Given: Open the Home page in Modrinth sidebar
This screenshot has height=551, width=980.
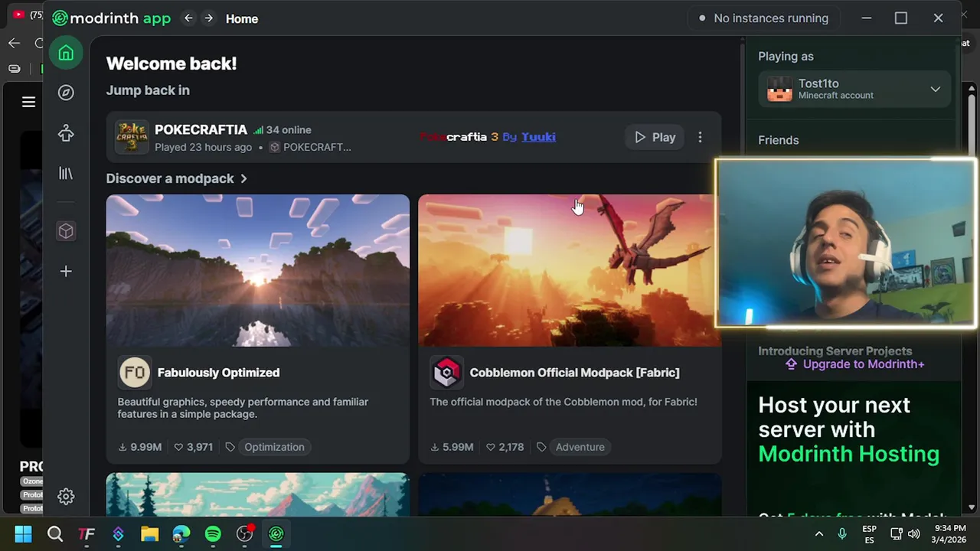Looking at the screenshot, I should tap(66, 53).
